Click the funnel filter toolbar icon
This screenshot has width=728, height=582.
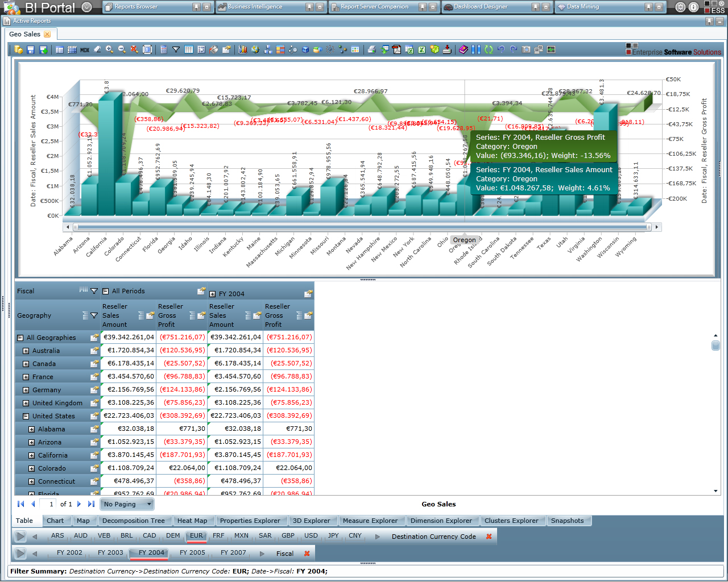coord(176,49)
